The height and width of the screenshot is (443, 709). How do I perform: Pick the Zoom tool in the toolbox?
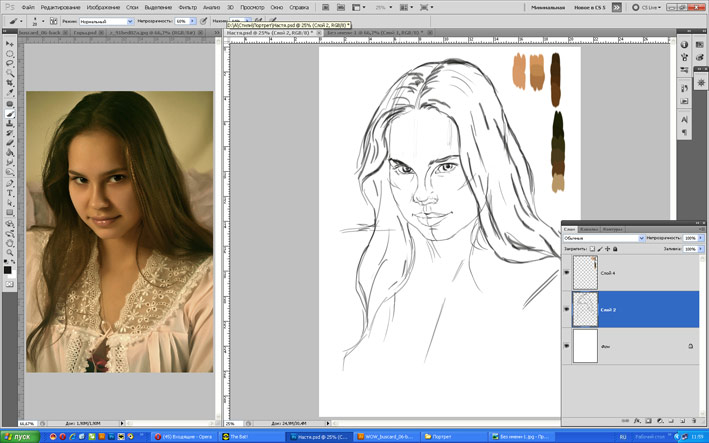(x=10, y=252)
